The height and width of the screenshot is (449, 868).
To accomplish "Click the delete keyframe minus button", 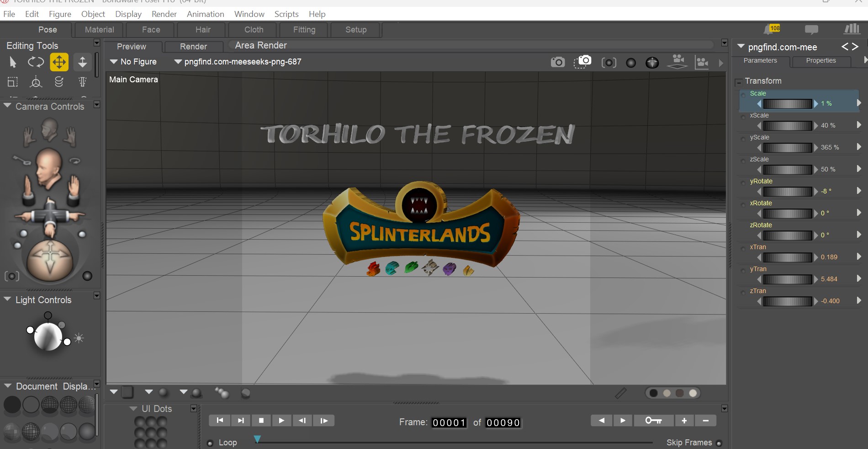I will coord(706,421).
